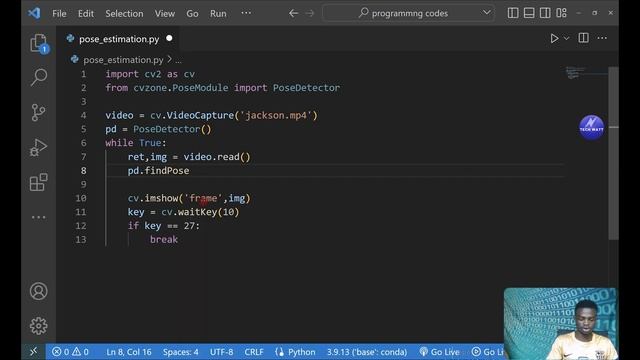Open editor More Actions ellipsis
Screen dimensions: 640x360
point(602,38)
